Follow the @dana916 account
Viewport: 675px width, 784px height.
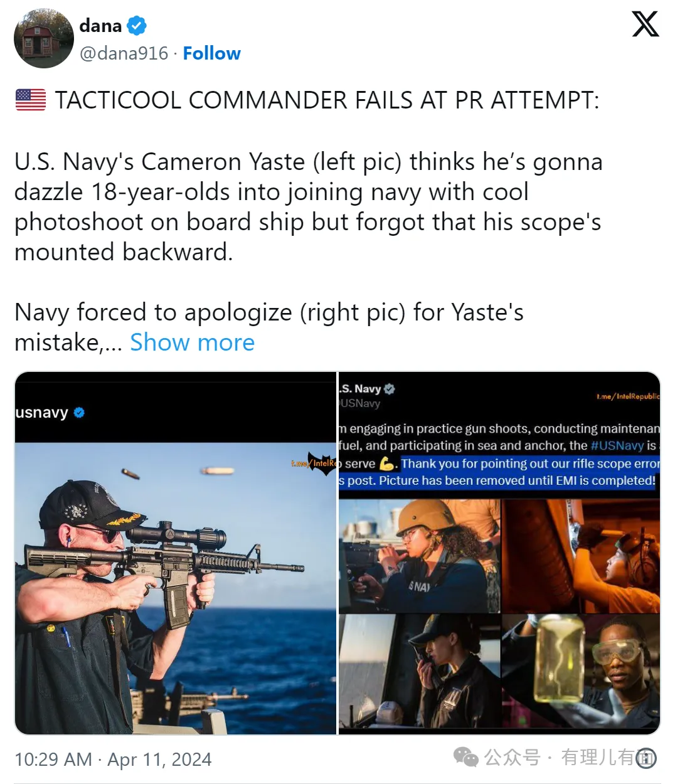pyautogui.click(x=211, y=53)
